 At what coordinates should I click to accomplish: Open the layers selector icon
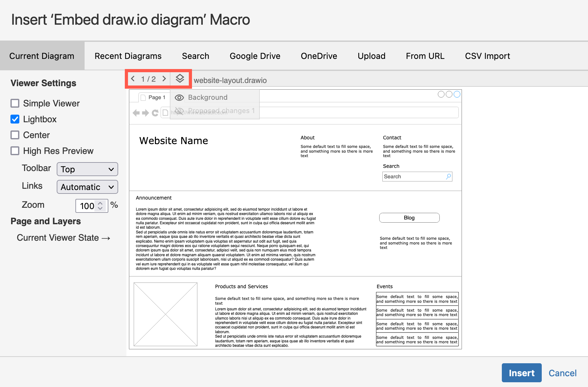(180, 79)
